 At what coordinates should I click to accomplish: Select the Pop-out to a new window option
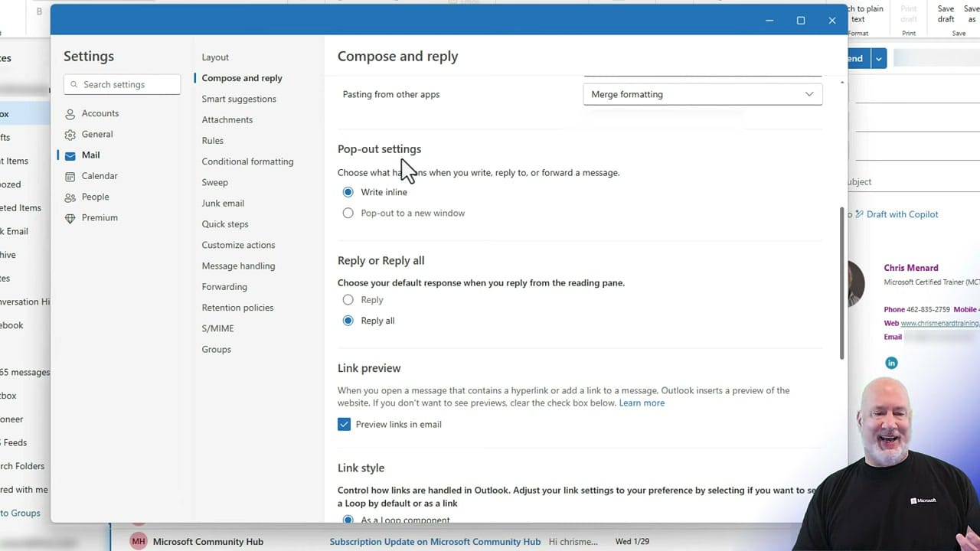pyautogui.click(x=348, y=213)
